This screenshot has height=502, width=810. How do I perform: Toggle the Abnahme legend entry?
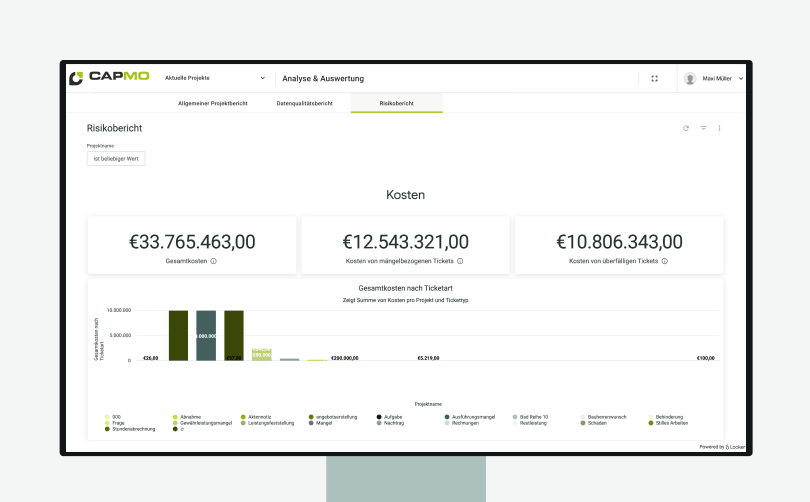(187, 417)
